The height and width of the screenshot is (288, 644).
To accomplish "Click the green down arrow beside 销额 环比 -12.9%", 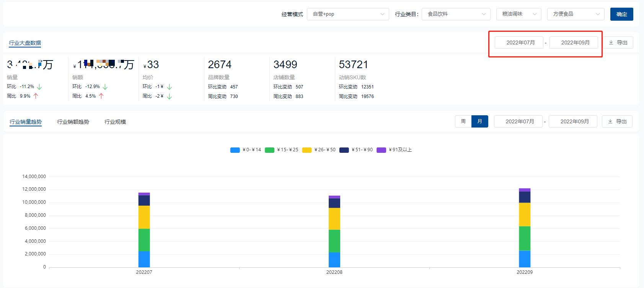I will tap(105, 87).
